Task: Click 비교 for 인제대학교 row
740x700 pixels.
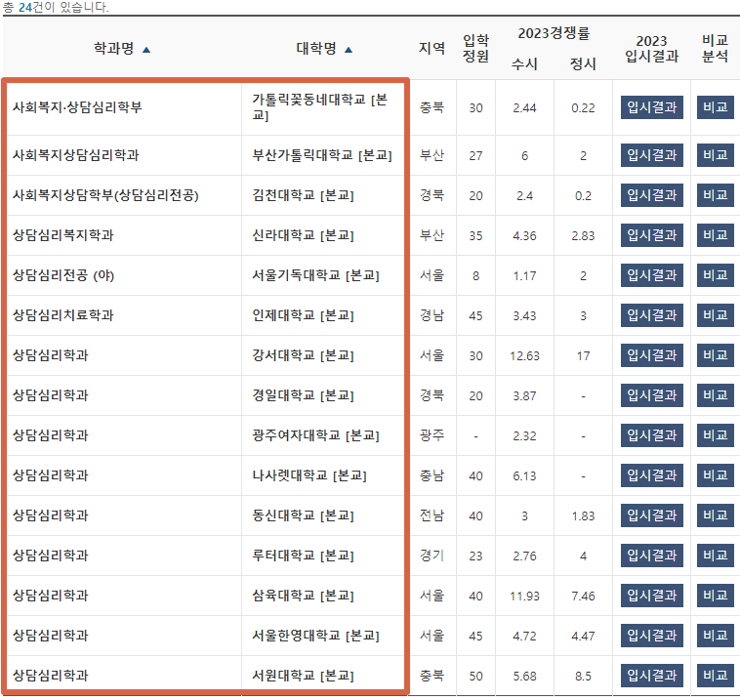Action: click(715, 315)
